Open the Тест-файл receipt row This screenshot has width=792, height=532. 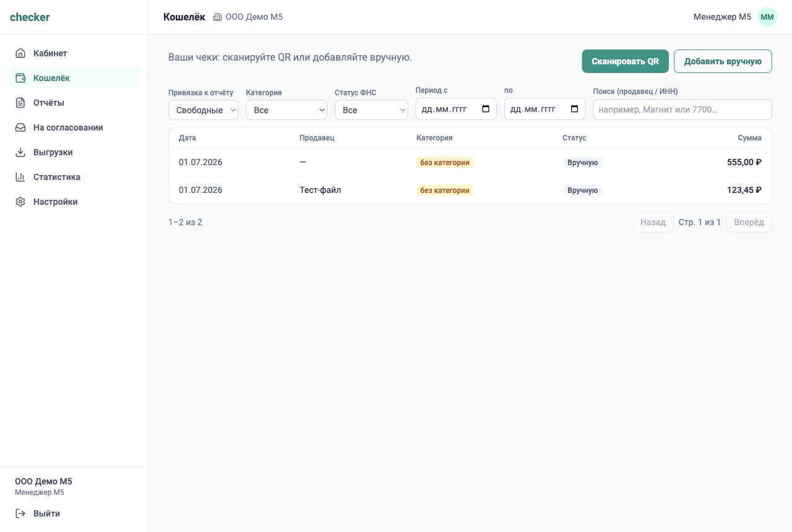[x=470, y=190]
